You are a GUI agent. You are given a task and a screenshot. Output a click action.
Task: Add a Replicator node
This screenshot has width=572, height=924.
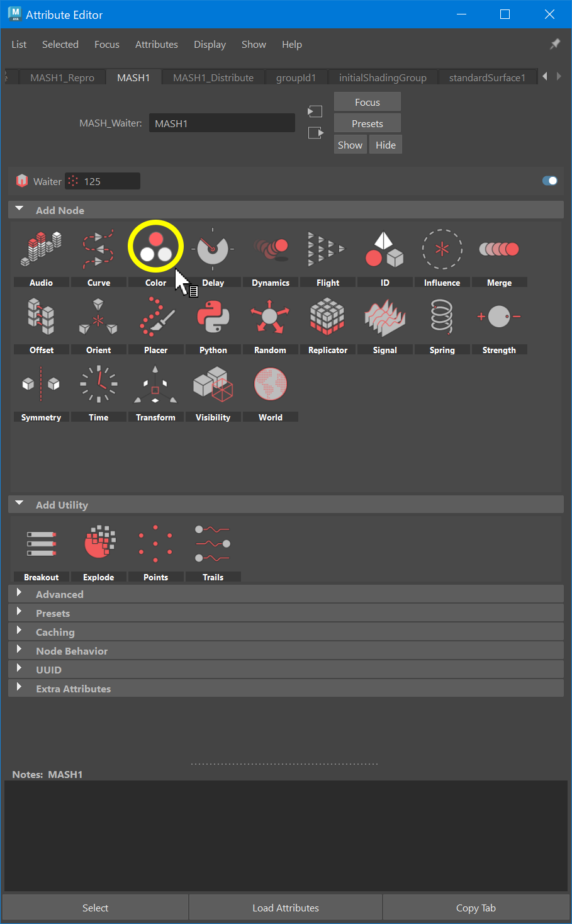pyautogui.click(x=327, y=316)
